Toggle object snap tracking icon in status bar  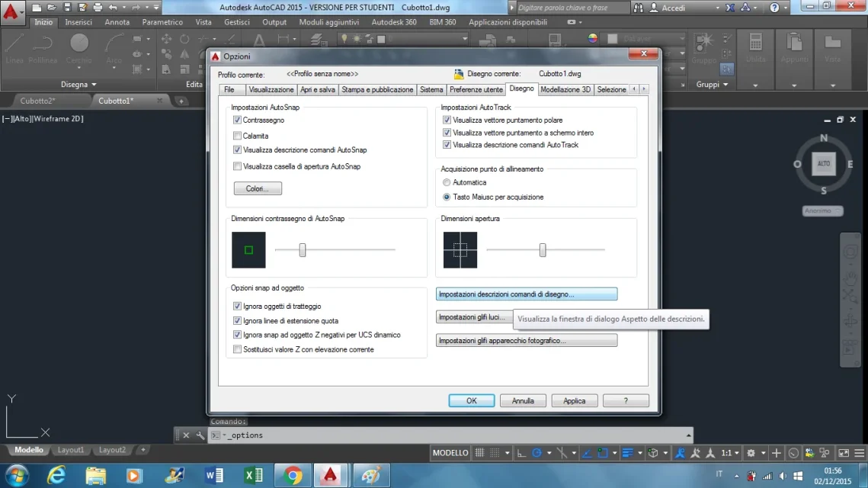pyautogui.click(x=588, y=453)
